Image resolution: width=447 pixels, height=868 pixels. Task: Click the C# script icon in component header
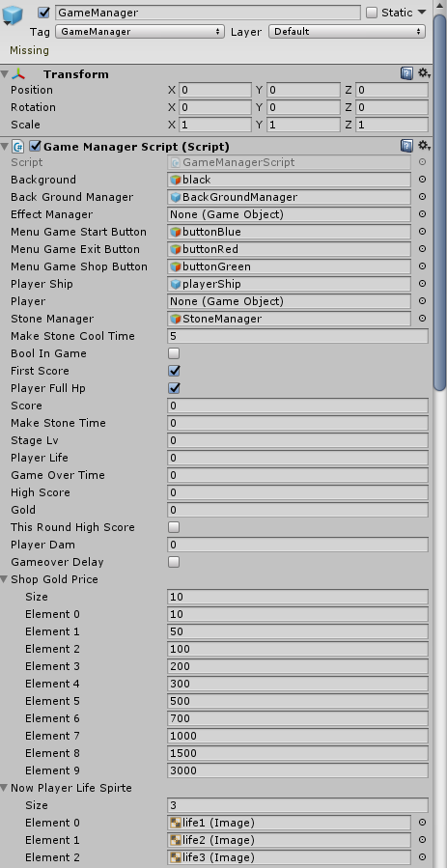(18, 146)
